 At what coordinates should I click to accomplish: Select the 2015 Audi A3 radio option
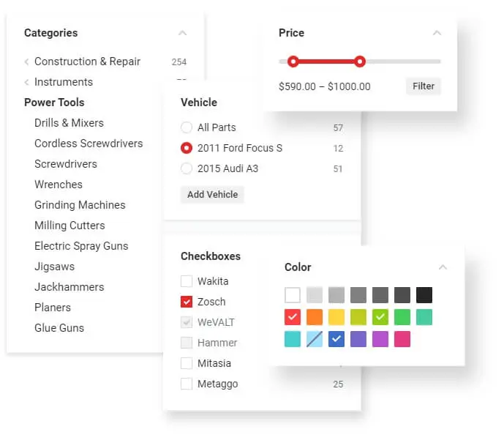(x=187, y=168)
